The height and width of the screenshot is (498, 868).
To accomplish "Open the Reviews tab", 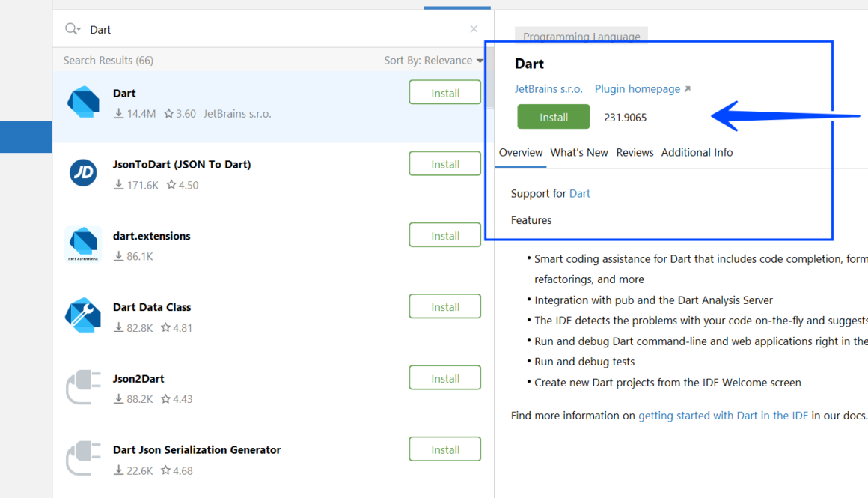I will pos(635,152).
